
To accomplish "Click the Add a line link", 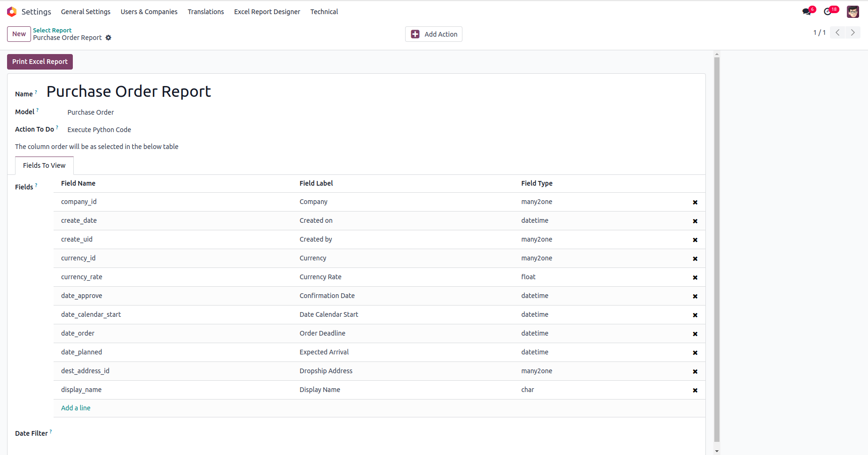I will pyautogui.click(x=76, y=408).
